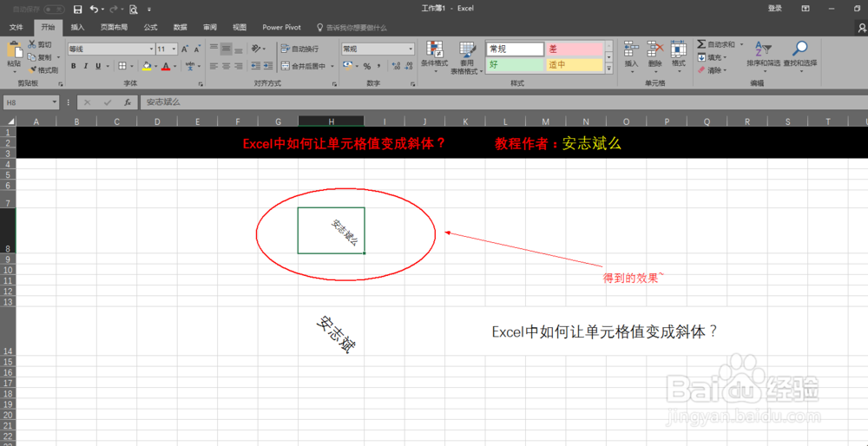The width and height of the screenshot is (868, 446).
Task: Toggle Italic formatting
Action: (86, 66)
